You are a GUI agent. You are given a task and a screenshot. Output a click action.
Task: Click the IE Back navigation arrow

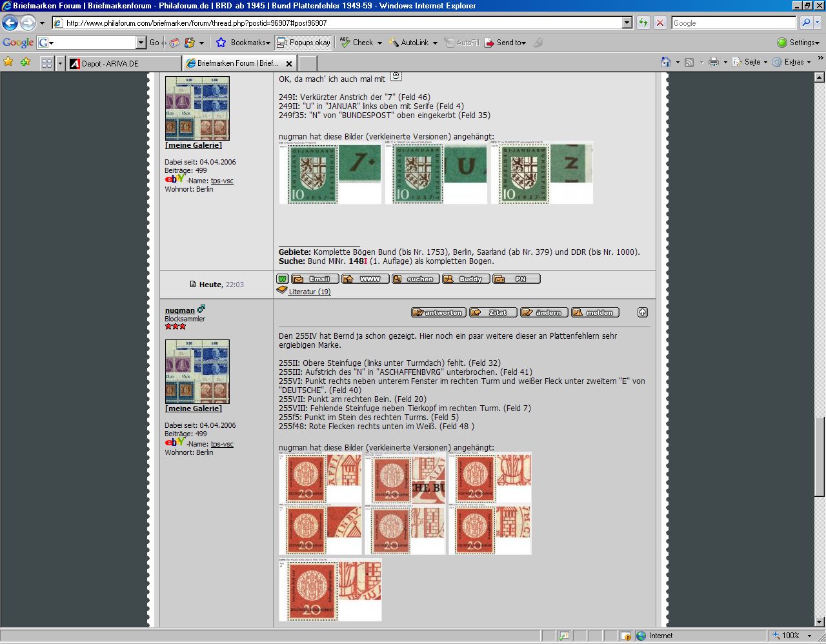tap(10, 23)
